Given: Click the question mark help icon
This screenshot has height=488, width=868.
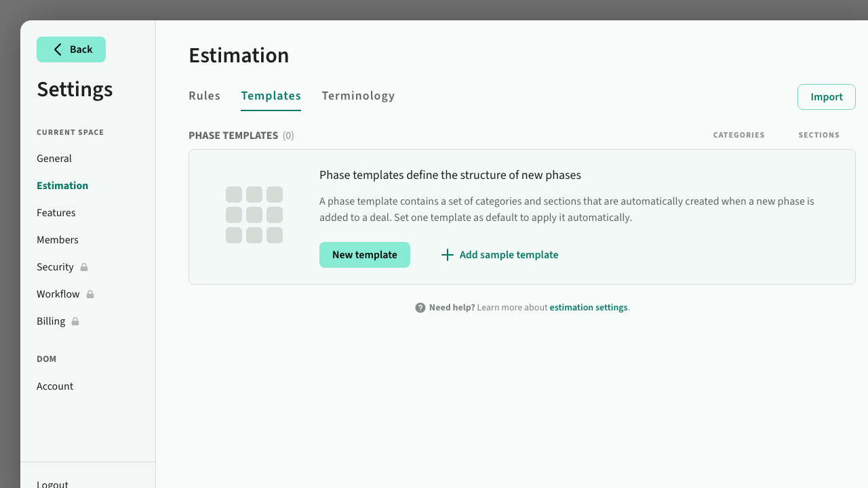Looking at the screenshot, I should [420, 308].
